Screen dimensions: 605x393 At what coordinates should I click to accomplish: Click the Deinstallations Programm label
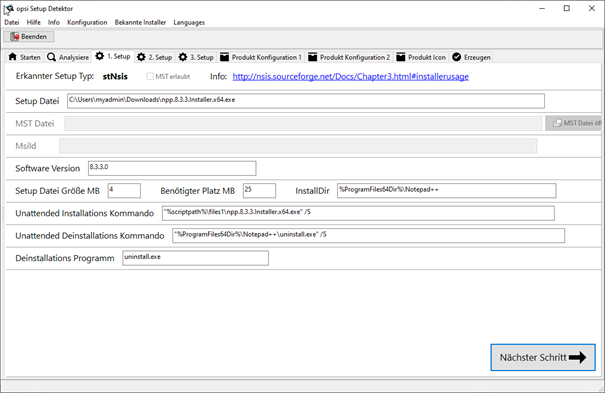[65, 258]
